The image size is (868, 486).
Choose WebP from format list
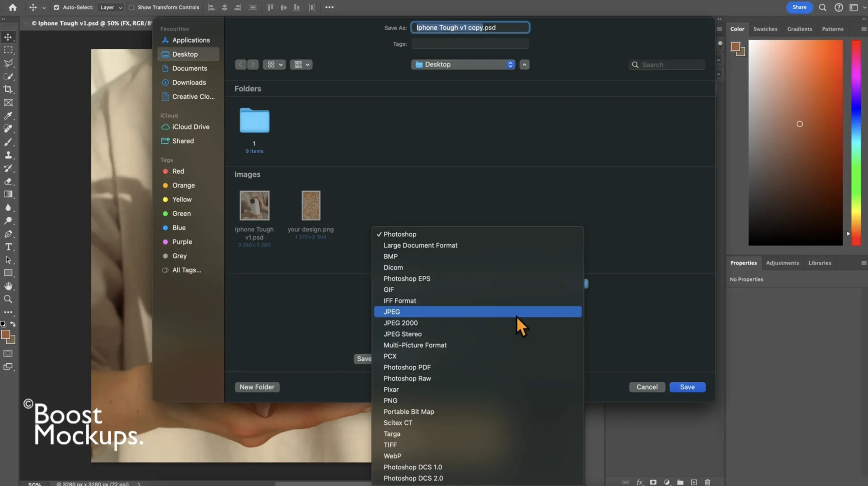tap(477, 456)
